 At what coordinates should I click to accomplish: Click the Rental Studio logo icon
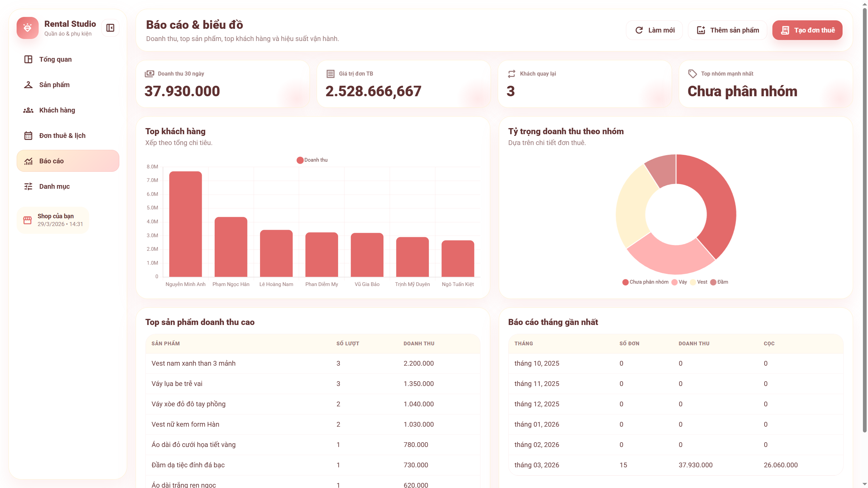click(x=27, y=28)
